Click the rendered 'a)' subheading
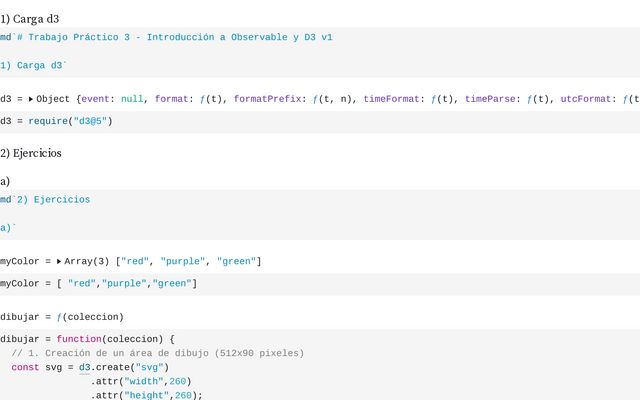The image size is (640, 400). click(x=6, y=181)
